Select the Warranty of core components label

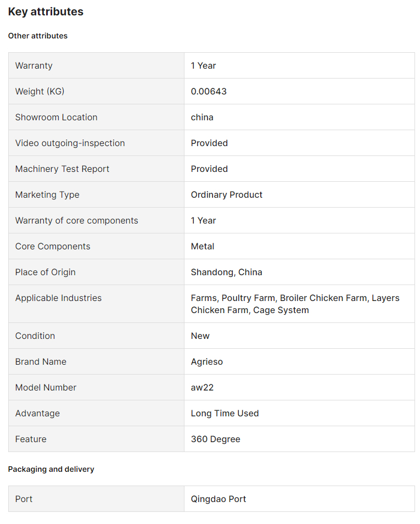[76, 221]
